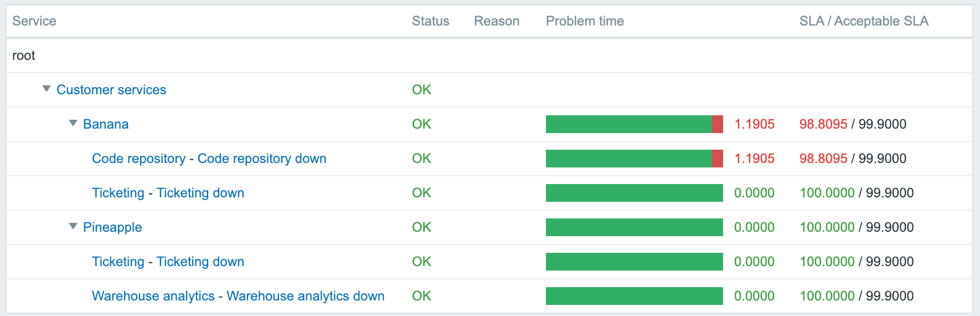Click Warehouse analytics problem time bar

coord(635,296)
